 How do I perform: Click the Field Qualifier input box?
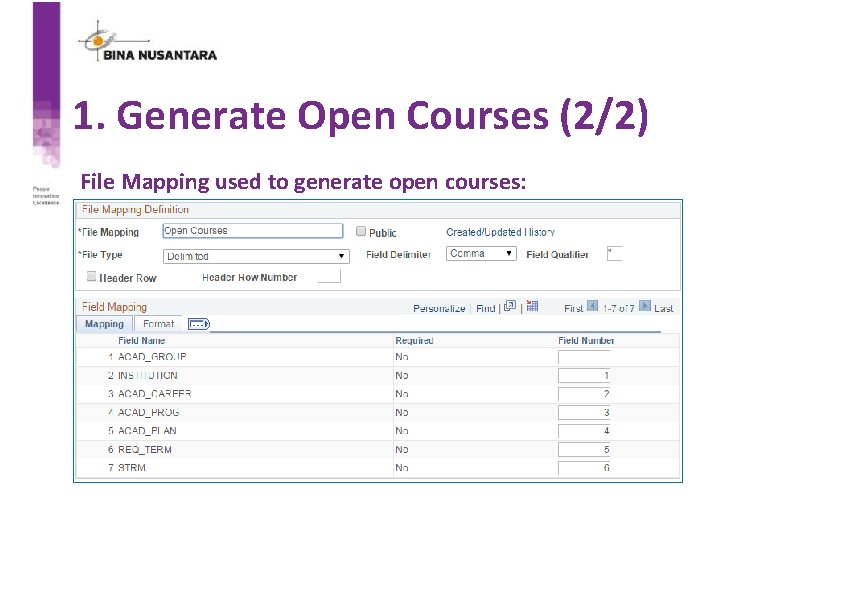(614, 253)
